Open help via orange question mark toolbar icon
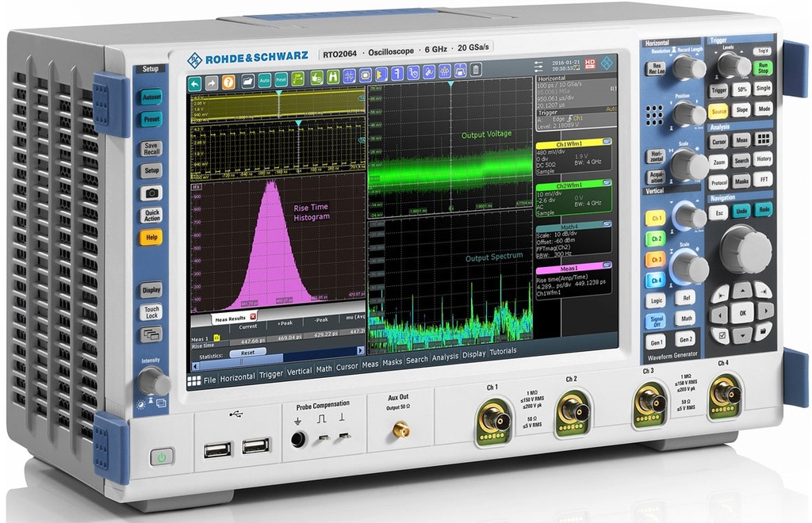Screen dimensions: 812x523 [228, 82]
